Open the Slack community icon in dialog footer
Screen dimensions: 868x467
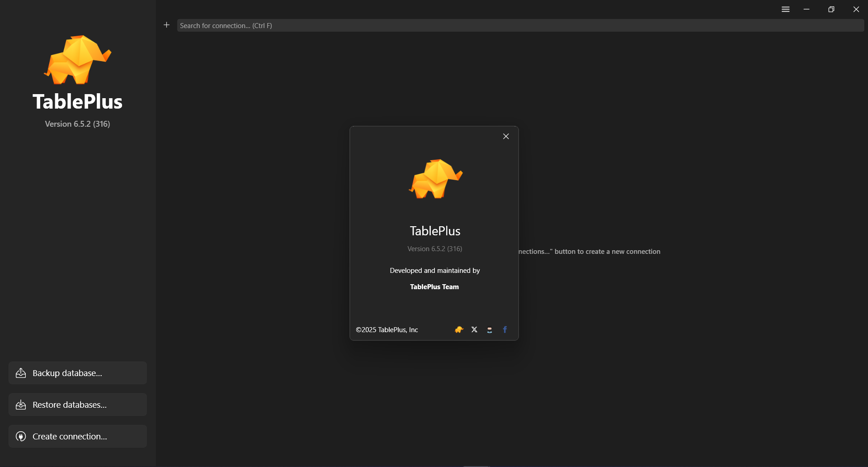(x=490, y=330)
